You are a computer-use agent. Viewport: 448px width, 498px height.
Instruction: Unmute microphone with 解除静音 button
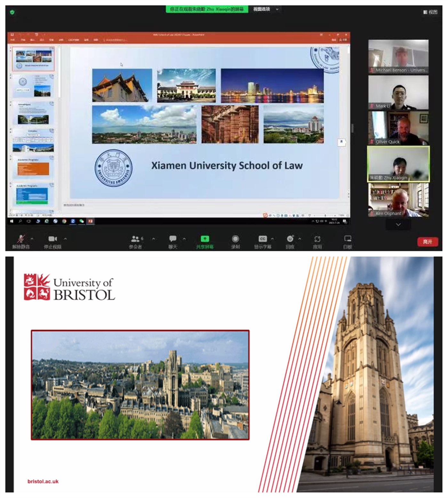tap(21, 242)
